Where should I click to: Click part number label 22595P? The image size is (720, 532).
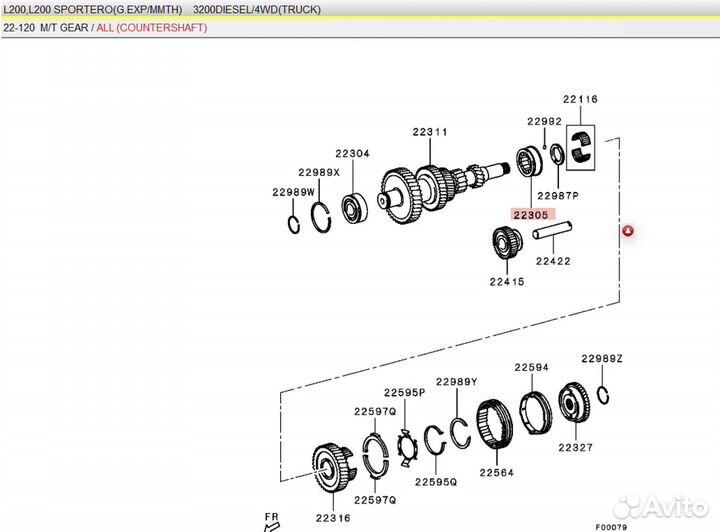click(405, 393)
